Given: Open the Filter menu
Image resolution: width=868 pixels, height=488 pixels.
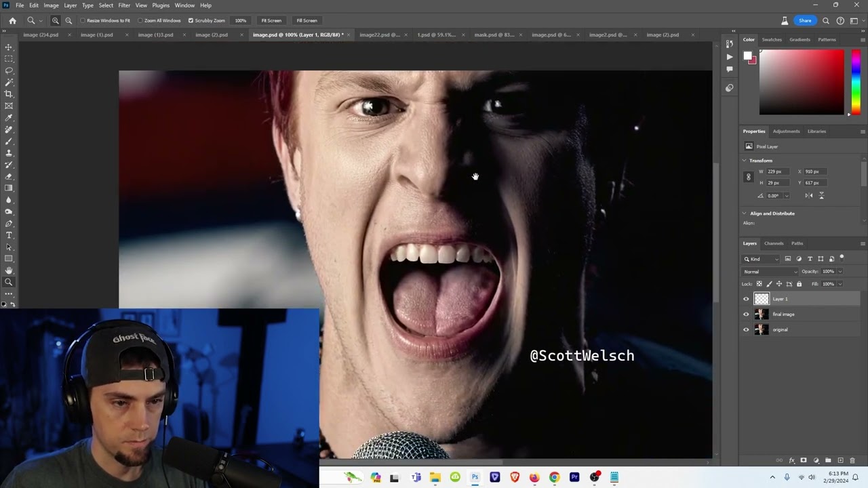Looking at the screenshot, I should coord(124,5).
